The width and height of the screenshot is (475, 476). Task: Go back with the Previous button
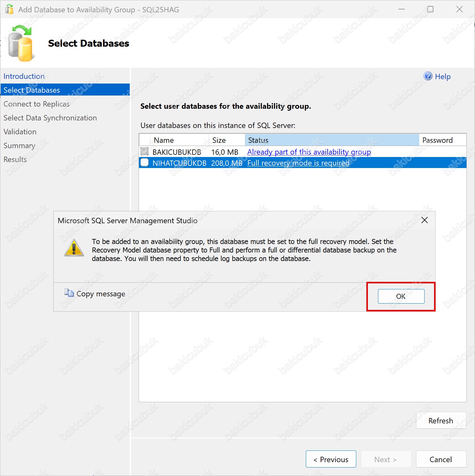coord(331,459)
